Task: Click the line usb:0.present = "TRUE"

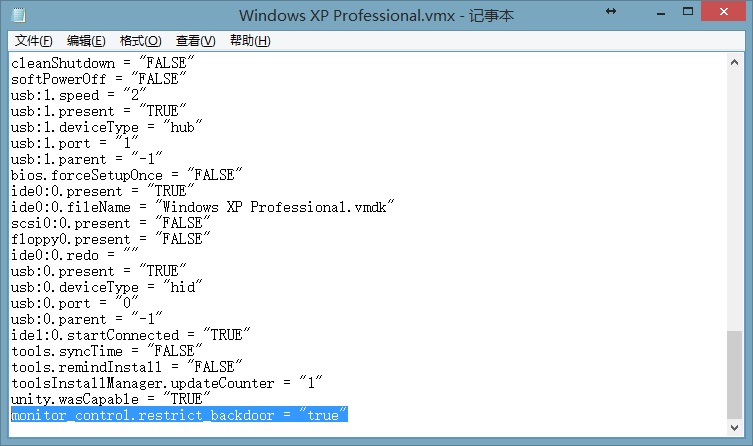Action: [x=98, y=271]
